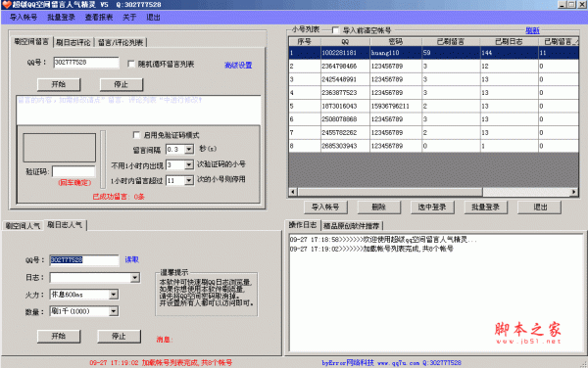Switch to the 刷日志评论 tab
This screenshot has width=588, height=368.
tap(73, 42)
